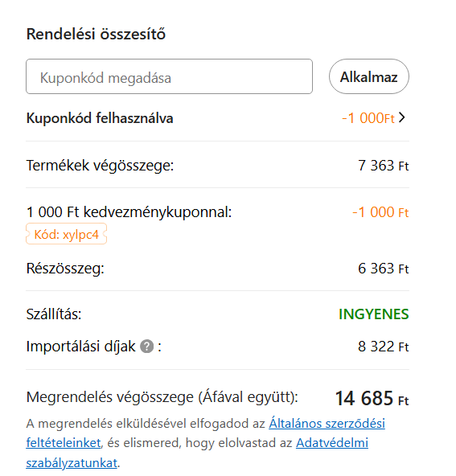This screenshot has height=476, width=456.
Task: Click the Termékek végösszege label
Action: pos(100,166)
